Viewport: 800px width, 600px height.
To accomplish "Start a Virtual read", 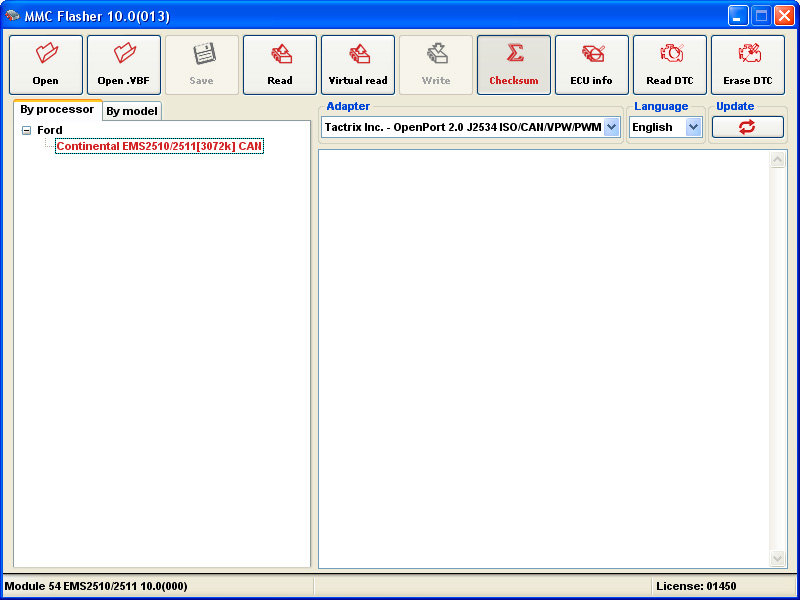I will pos(358,65).
